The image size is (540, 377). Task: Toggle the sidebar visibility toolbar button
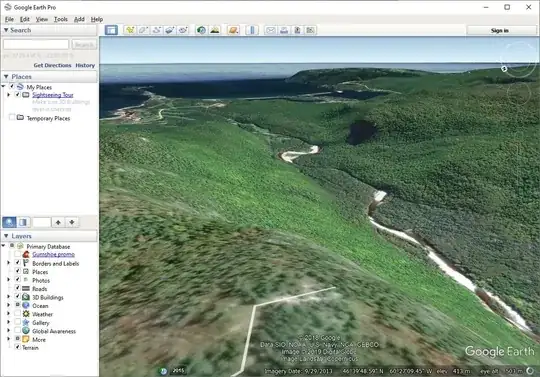coord(111,30)
